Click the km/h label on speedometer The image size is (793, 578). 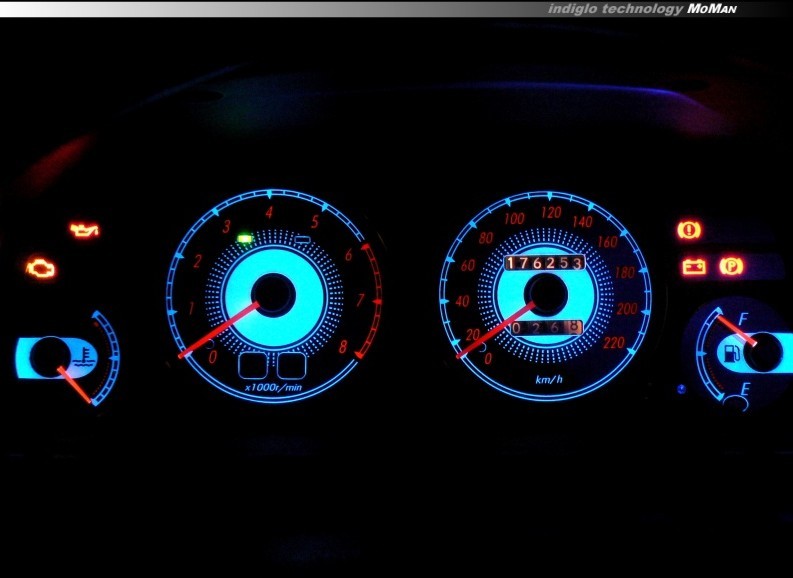click(547, 381)
